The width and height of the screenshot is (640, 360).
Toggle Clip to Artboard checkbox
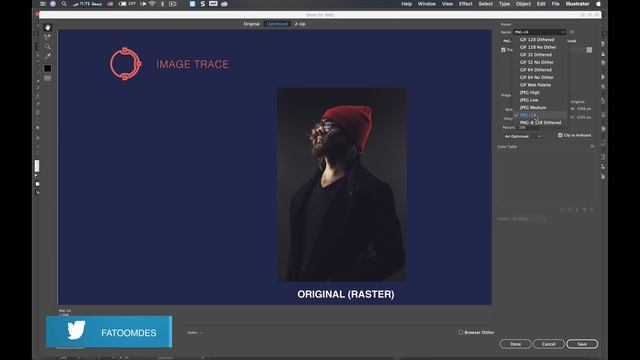560,135
